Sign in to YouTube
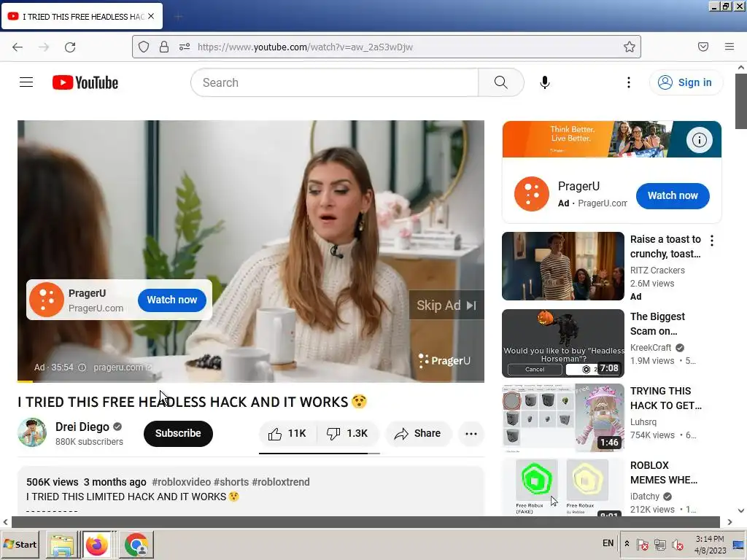 (x=686, y=82)
